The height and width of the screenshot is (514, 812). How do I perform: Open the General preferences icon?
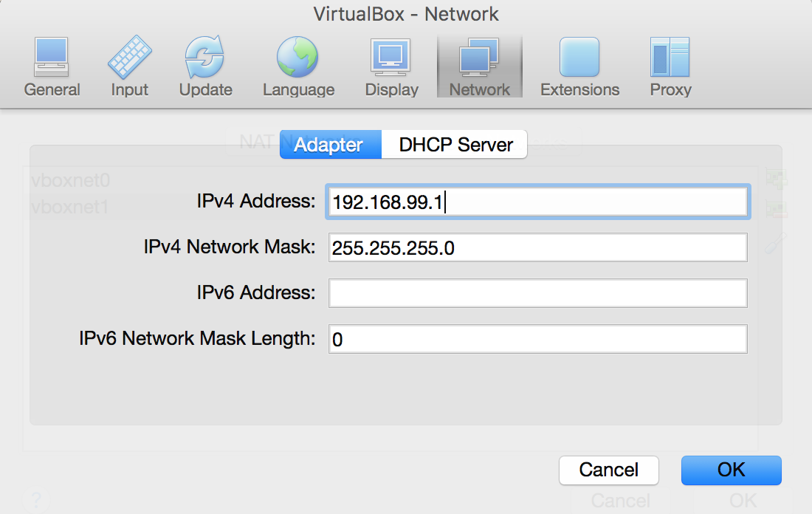click(x=51, y=67)
